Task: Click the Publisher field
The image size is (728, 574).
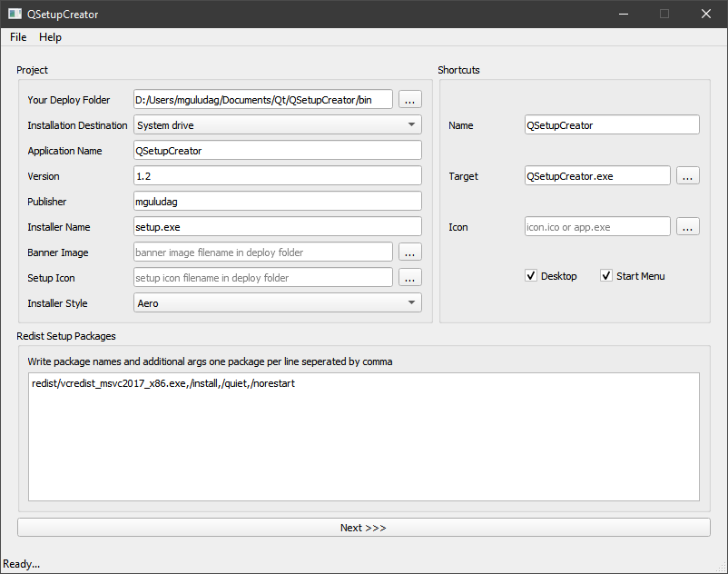Action: [278, 201]
